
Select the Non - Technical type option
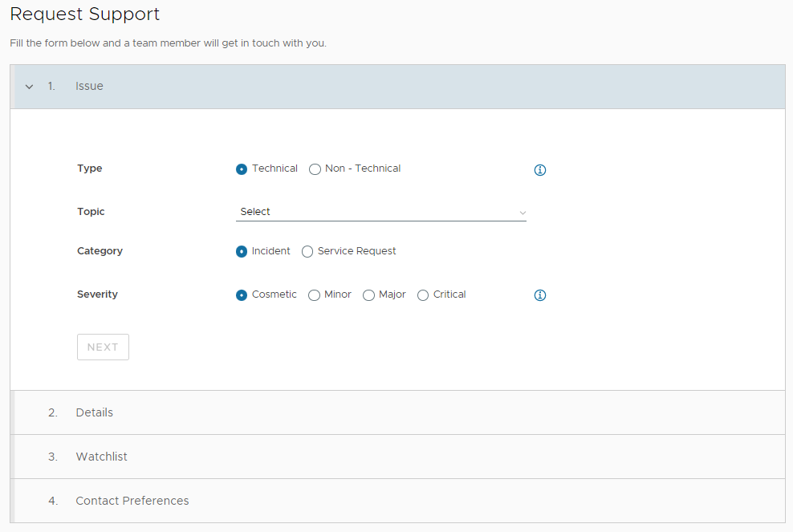click(315, 169)
